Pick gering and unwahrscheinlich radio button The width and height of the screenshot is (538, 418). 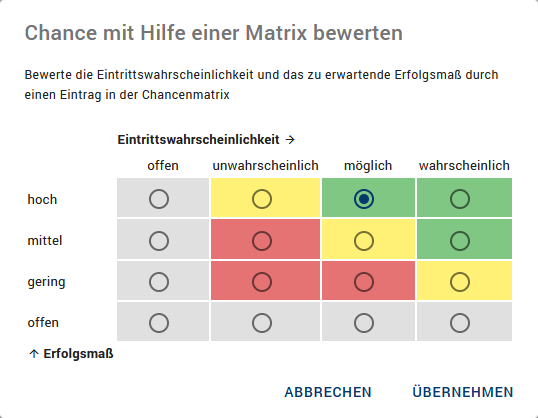coord(262,282)
